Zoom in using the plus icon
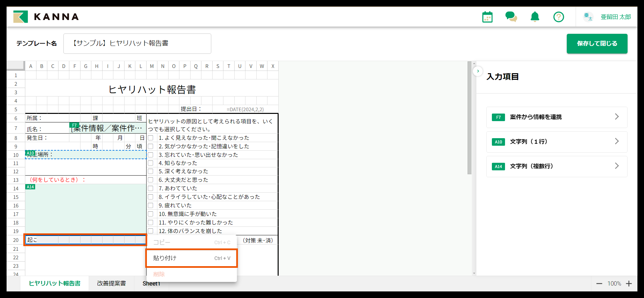 coord(630,284)
